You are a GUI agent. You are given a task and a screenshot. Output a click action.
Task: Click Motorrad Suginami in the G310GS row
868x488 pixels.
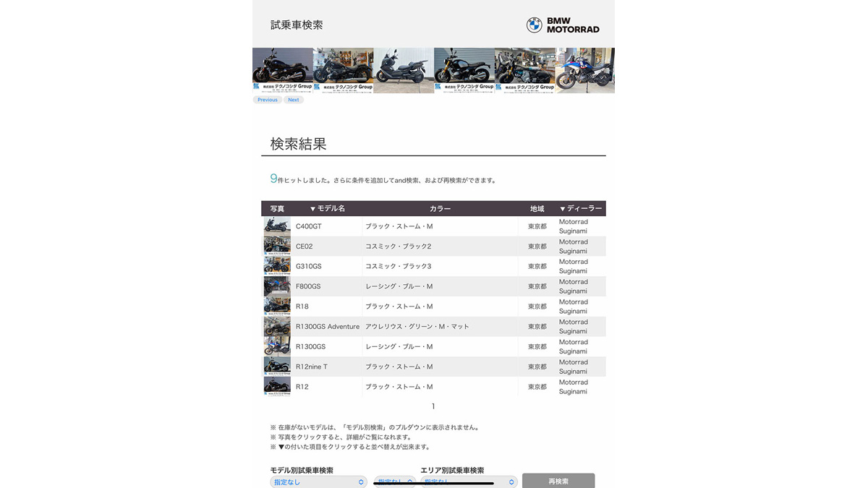click(574, 267)
